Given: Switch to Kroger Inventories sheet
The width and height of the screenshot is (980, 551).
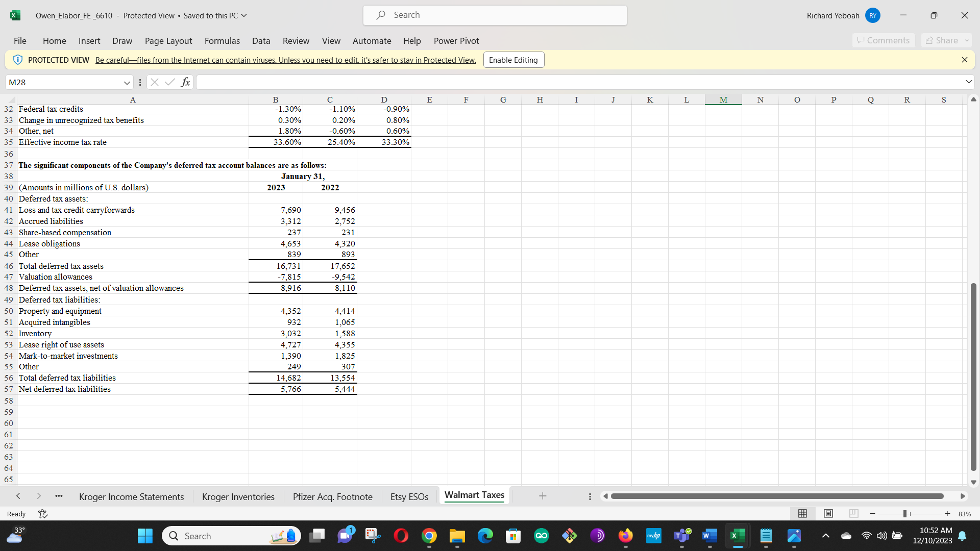Looking at the screenshot, I should 238,496.
